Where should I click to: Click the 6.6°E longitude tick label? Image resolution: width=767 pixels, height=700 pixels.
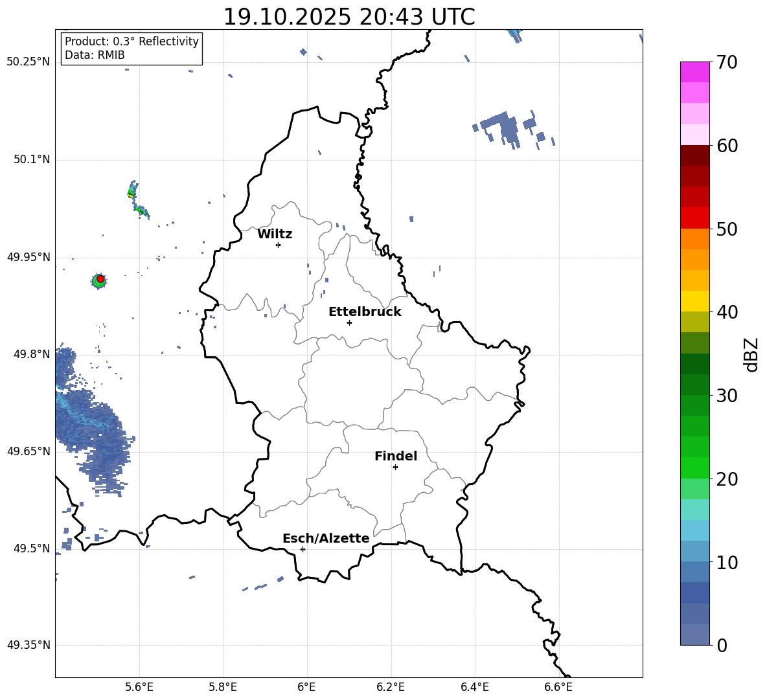[558, 687]
